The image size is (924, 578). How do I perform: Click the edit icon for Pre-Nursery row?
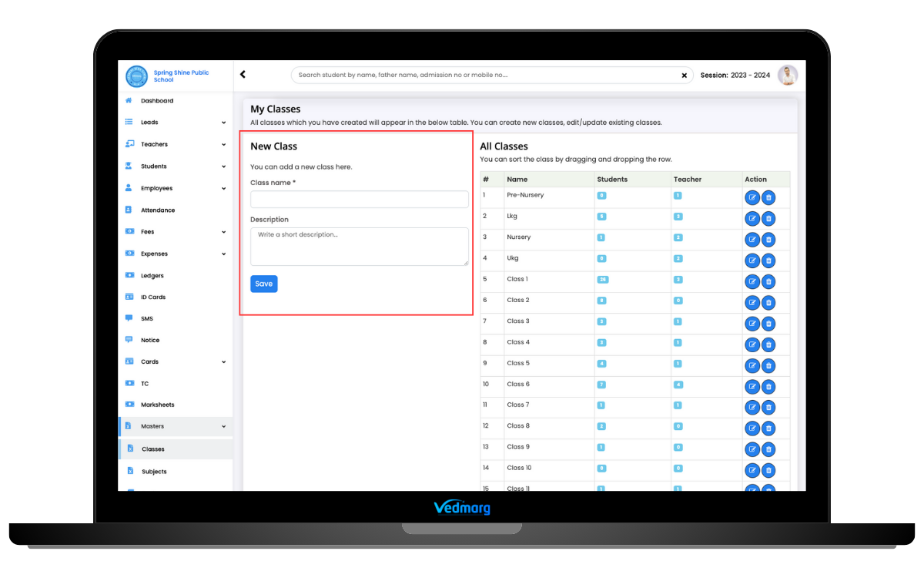[752, 198]
